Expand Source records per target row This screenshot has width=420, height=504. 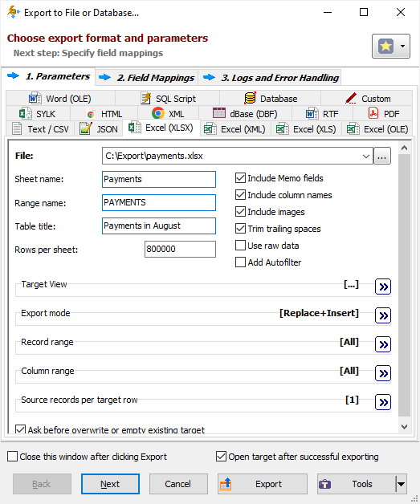pyautogui.click(x=383, y=402)
